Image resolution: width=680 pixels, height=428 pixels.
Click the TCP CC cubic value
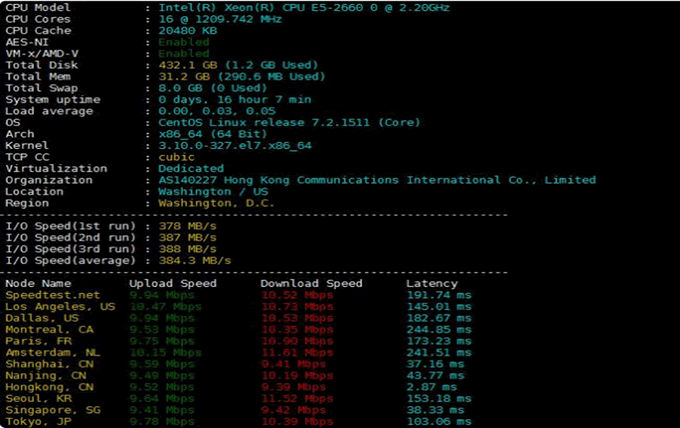[177, 157]
